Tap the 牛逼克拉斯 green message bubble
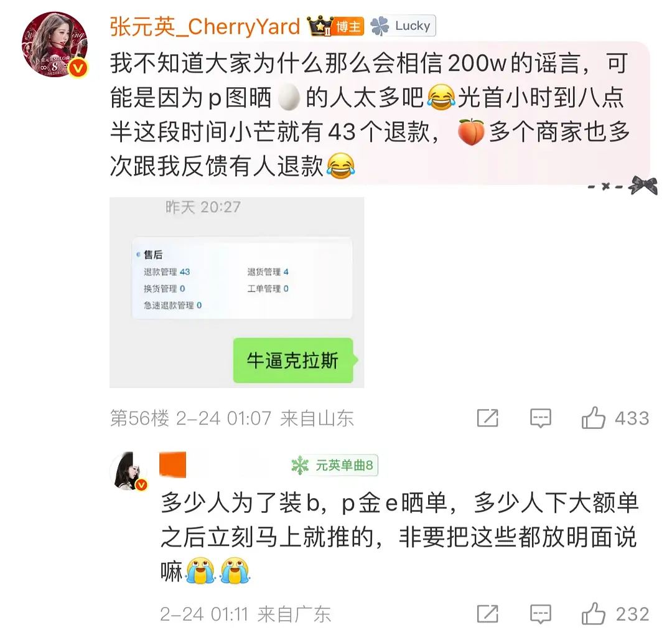672x635 pixels. pos(293,360)
